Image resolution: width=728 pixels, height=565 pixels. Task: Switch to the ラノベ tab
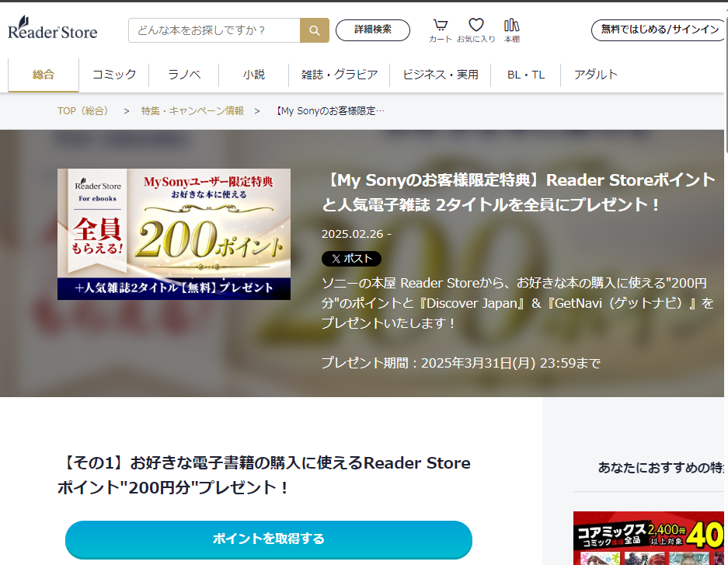[x=184, y=75]
